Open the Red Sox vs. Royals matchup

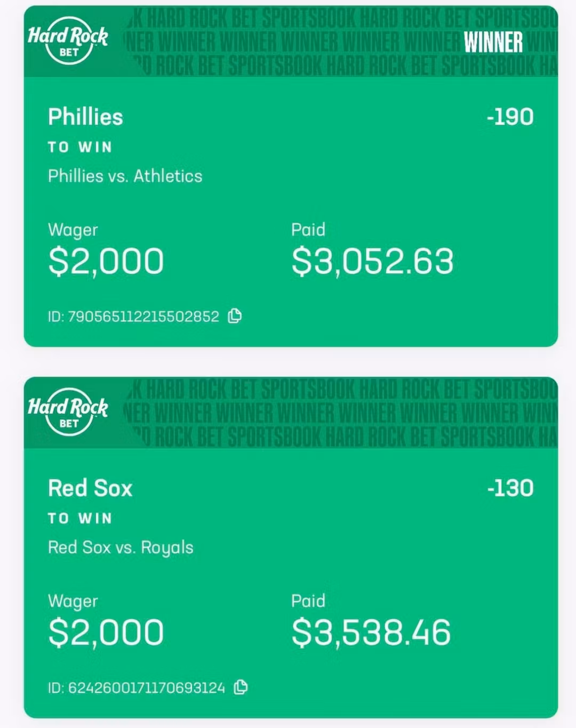coord(121,547)
